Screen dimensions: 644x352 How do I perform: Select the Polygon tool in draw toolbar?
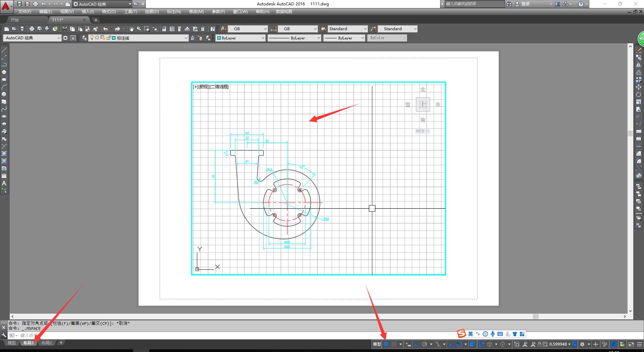(x=4, y=72)
